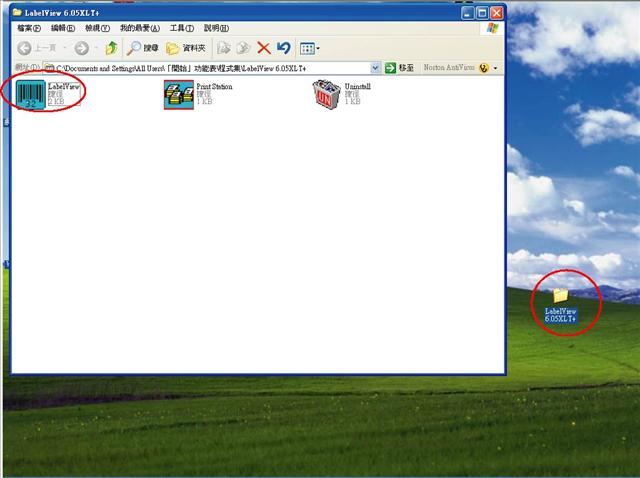Open the Favorites (我的最愛) menu
640x478 pixels.
point(140,28)
